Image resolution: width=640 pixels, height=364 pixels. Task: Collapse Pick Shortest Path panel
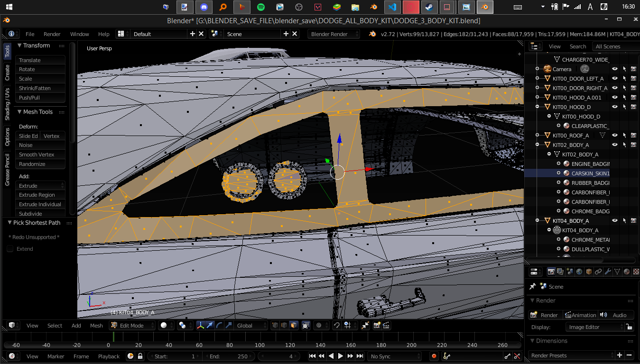click(10, 223)
